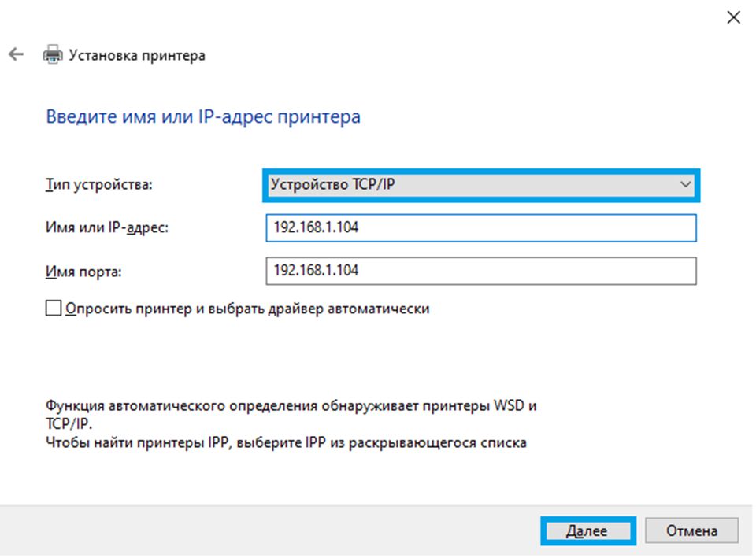
Task: Click the Тип устройства label
Action: click(98, 185)
